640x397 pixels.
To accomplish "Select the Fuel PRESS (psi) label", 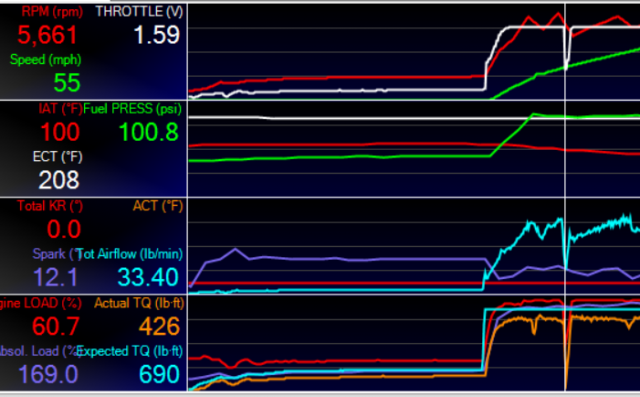I will 133,109.
